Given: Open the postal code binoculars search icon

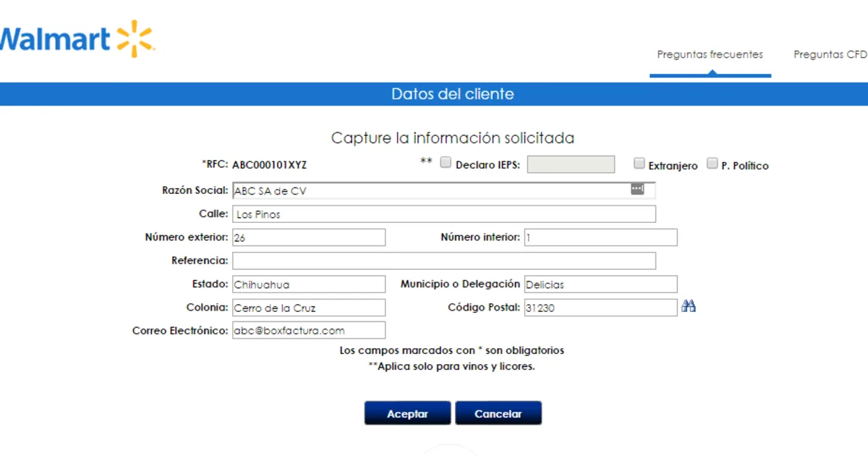Looking at the screenshot, I should [689, 307].
